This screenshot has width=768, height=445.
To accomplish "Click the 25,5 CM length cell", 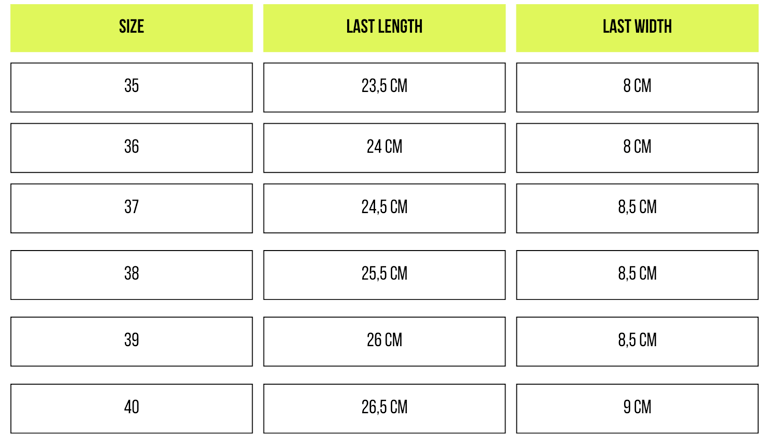I will (x=384, y=275).
